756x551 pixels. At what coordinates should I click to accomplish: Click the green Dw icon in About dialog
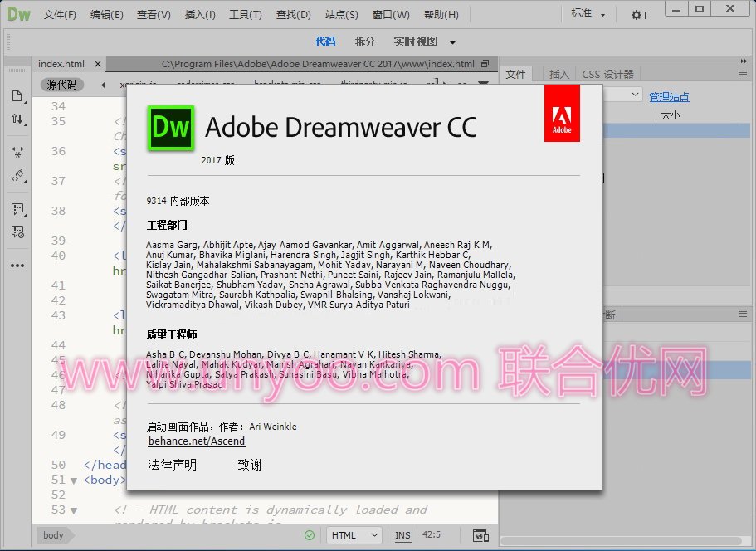(171, 128)
